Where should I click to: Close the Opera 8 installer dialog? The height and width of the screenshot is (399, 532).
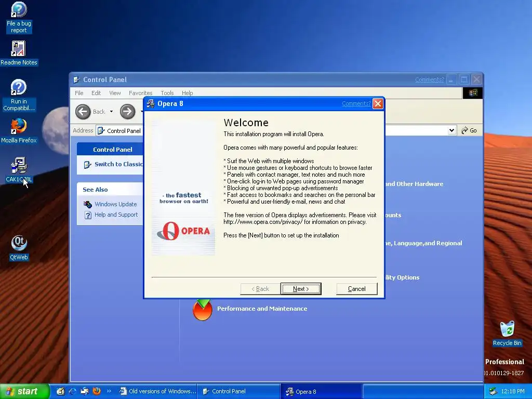(x=378, y=103)
